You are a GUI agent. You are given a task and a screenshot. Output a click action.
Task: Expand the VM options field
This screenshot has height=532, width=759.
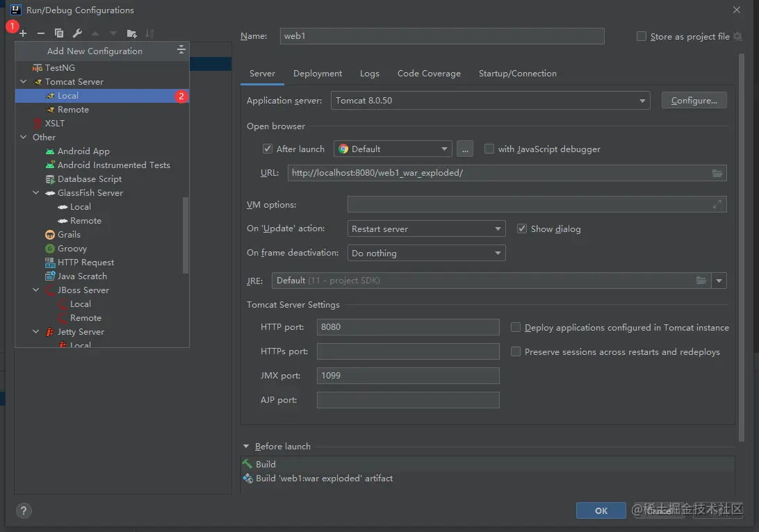pos(717,205)
